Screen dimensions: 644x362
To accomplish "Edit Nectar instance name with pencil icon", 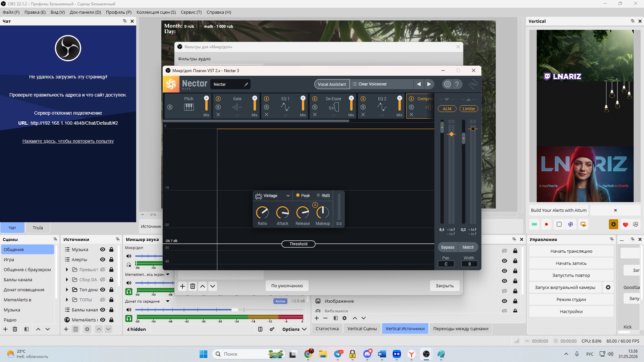I will [246, 84].
